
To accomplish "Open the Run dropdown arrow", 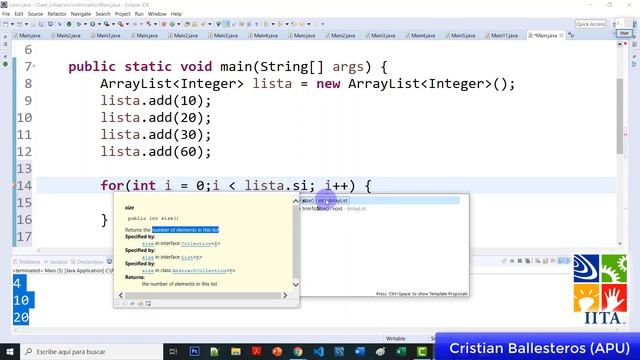I will (99, 24).
